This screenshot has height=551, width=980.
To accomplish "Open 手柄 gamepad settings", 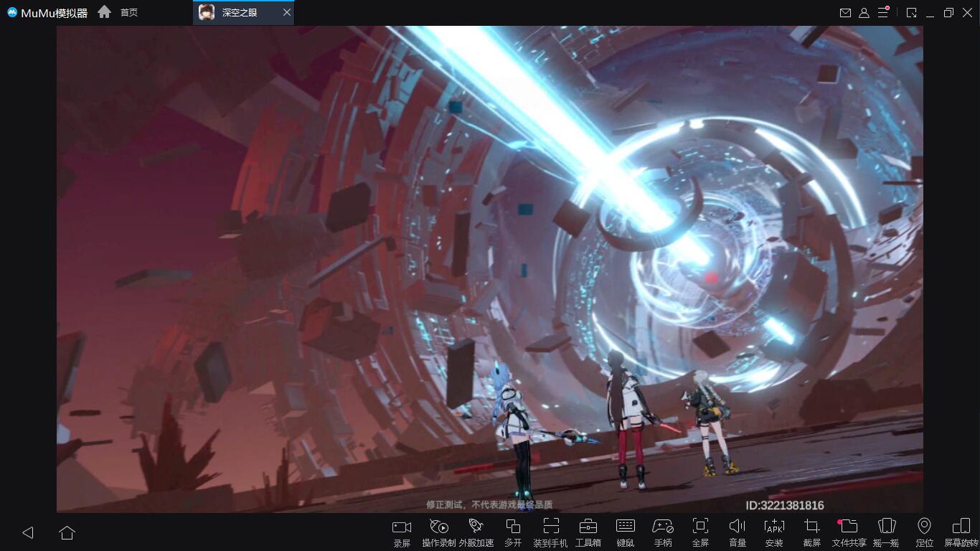I will coord(663,532).
